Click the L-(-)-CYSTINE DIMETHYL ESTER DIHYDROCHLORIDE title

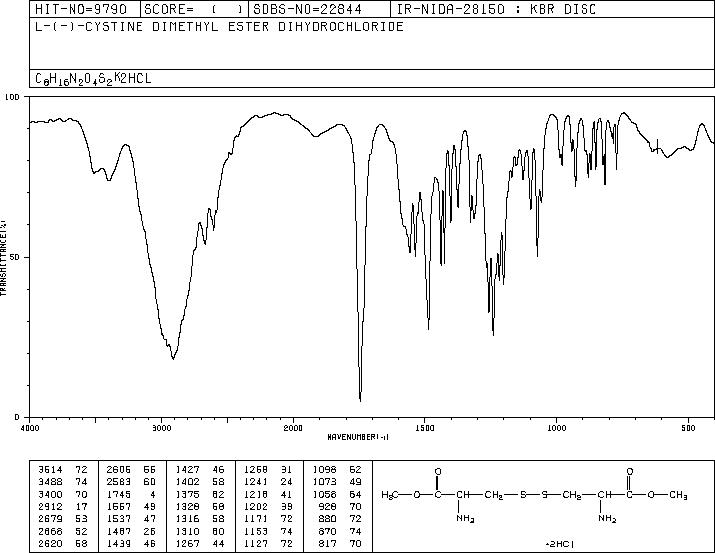(x=219, y=26)
